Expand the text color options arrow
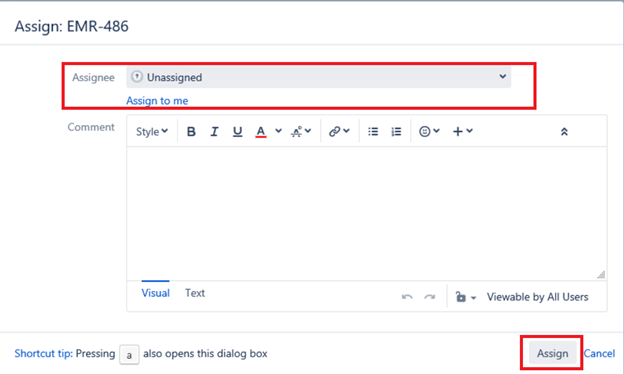 tap(278, 131)
